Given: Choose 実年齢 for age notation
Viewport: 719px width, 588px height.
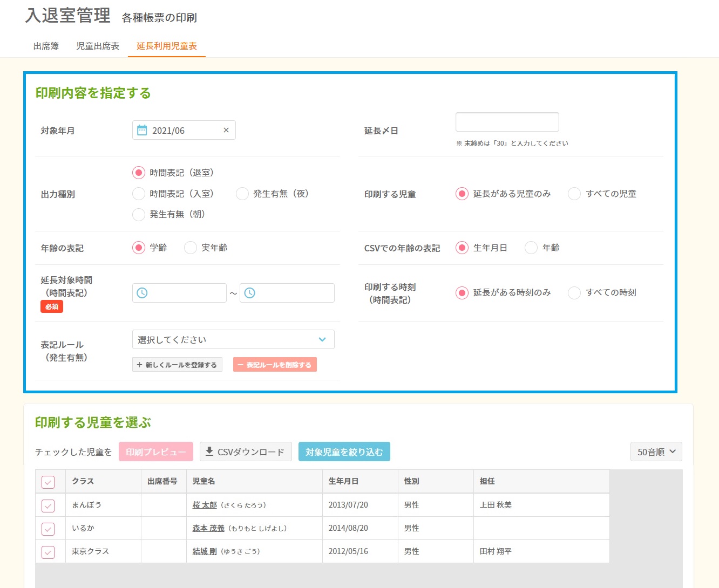Looking at the screenshot, I should pyautogui.click(x=191, y=248).
